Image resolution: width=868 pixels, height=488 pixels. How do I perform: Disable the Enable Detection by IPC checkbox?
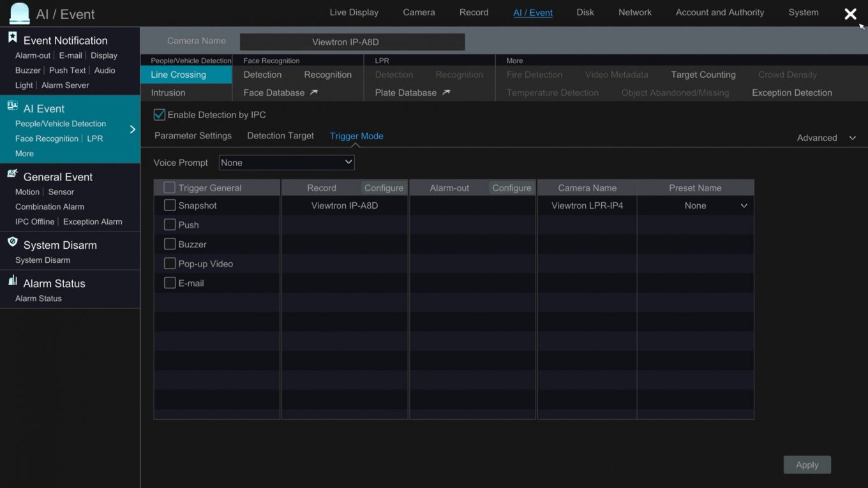click(x=158, y=114)
